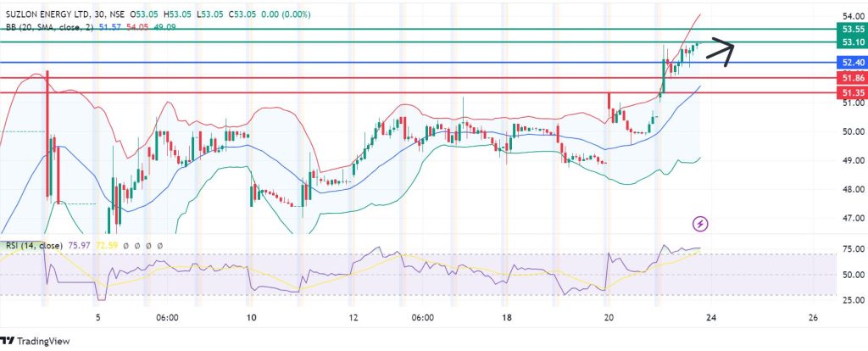
Task: Click date 12 on time axis
Action: pos(353,318)
